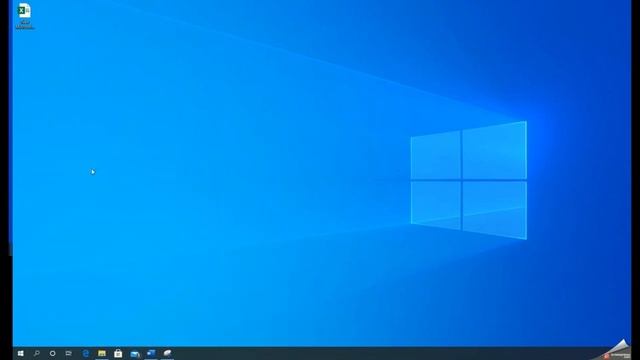Image resolution: width=640 pixels, height=360 pixels.
Task: Launch Cortana from the taskbar circle
Action: [x=53, y=353]
